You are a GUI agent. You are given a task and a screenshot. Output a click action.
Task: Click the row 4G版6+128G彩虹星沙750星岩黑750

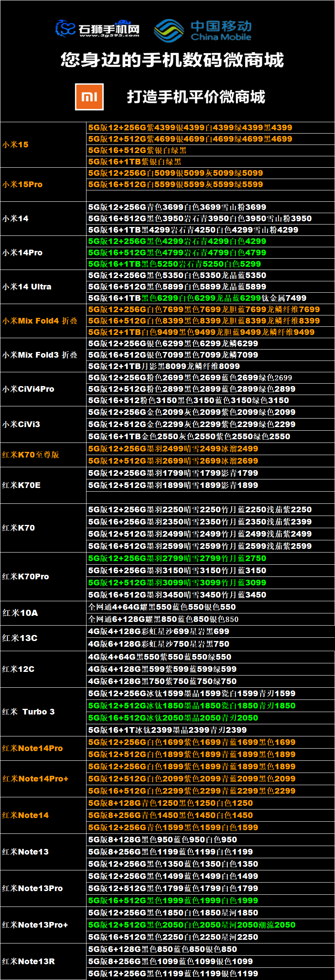[210, 644]
